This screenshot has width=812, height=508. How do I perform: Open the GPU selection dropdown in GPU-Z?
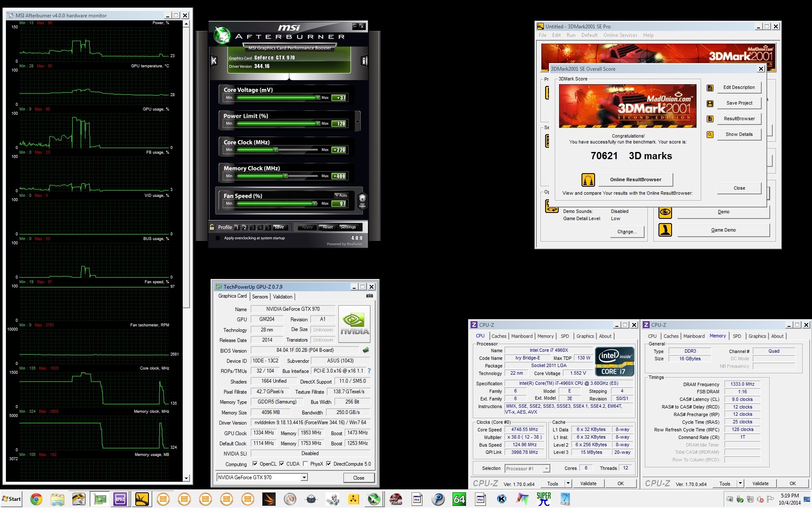(304, 478)
